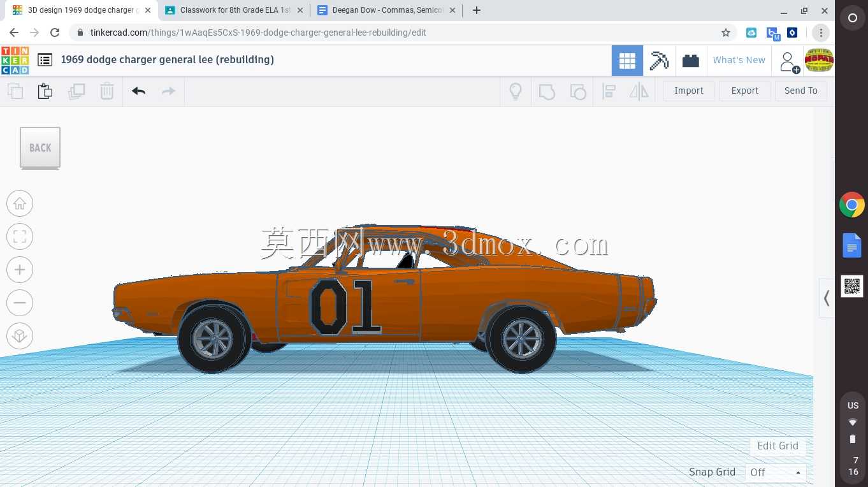This screenshot has width=868, height=487.
Task: Click the browser address bar
Action: (403, 33)
